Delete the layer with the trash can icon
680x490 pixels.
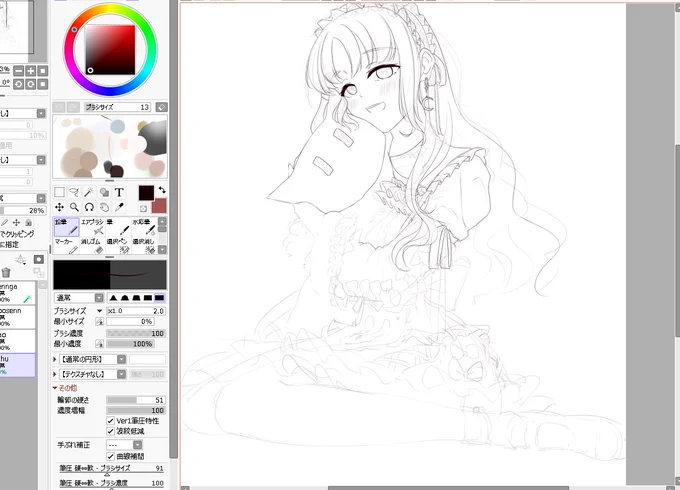coord(6,272)
